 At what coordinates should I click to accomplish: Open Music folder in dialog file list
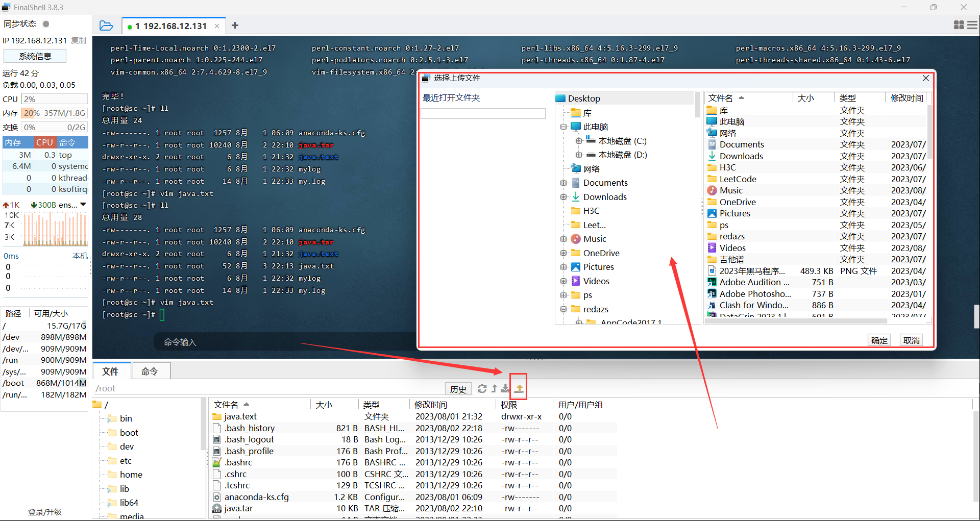click(x=731, y=190)
